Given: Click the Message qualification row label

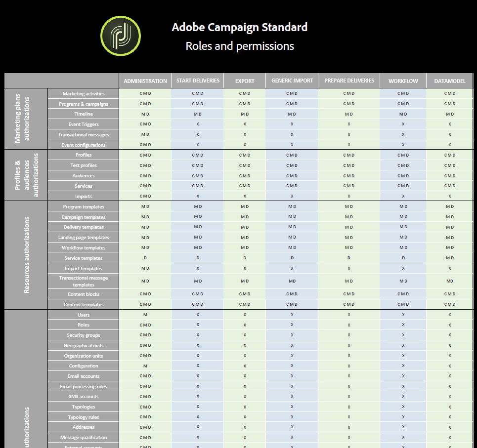Looking at the screenshot, I should pos(84,438).
